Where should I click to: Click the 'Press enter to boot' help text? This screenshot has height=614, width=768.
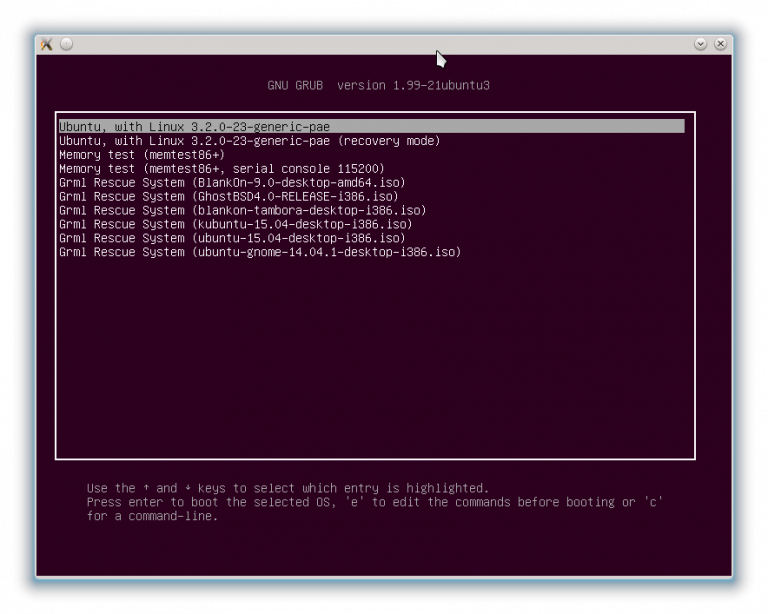[x=375, y=502]
